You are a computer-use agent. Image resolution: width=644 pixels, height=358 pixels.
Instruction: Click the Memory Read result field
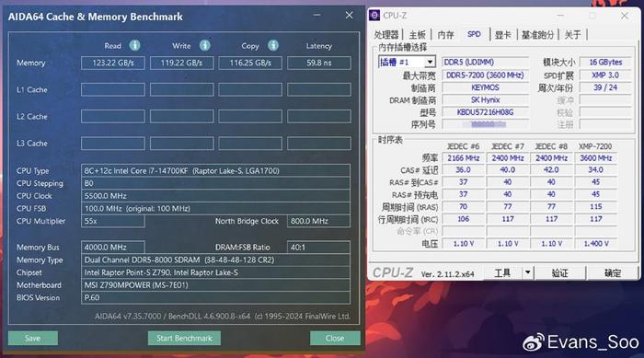point(113,63)
